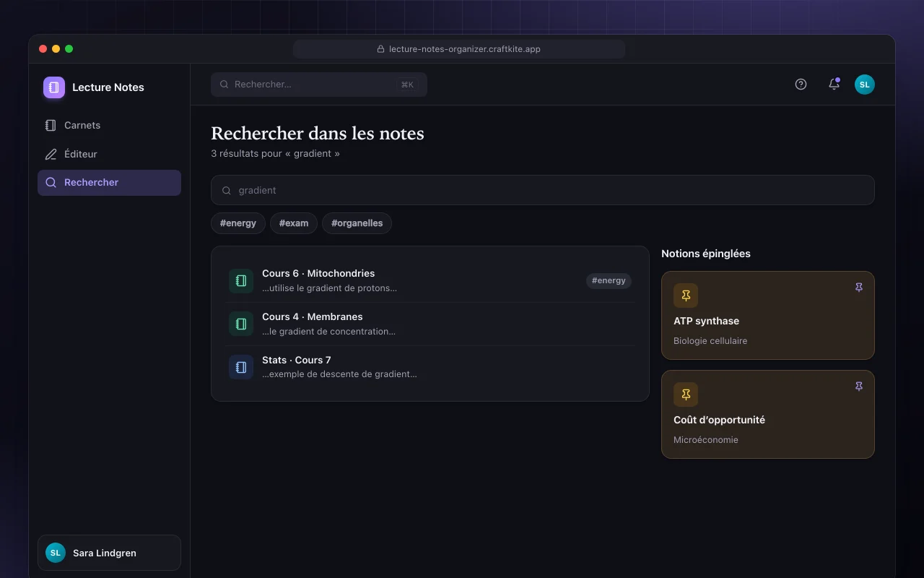Click the notebook icon for Stats · Cours 7
This screenshot has height=578, width=924.
pyautogui.click(x=241, y=368)
